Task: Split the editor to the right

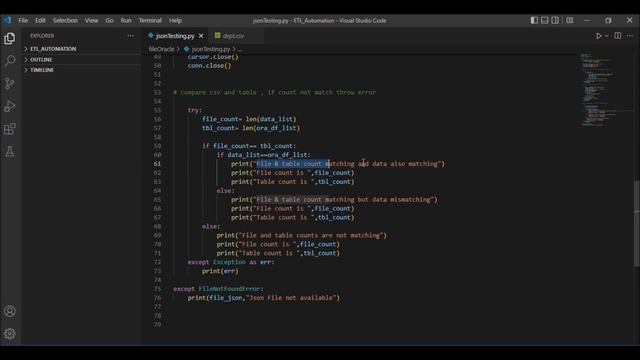Action: point(618,36)
